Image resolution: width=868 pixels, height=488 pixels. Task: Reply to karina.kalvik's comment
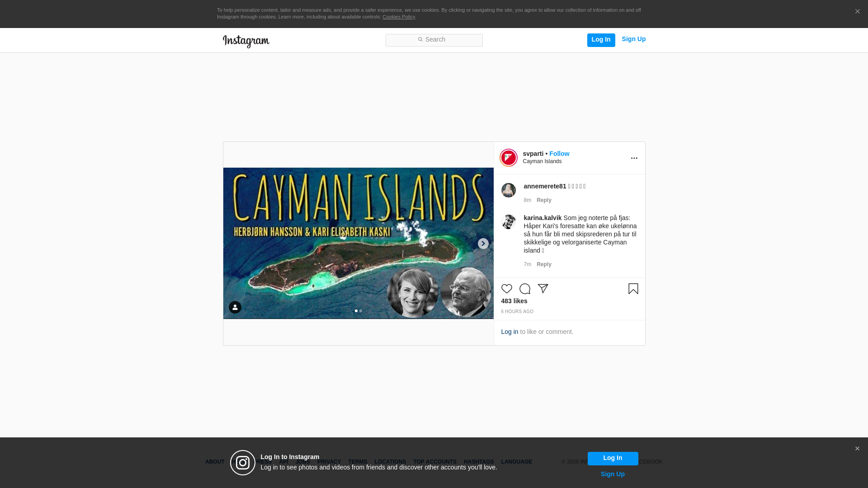pyautogui.click(x=544, y=264)
